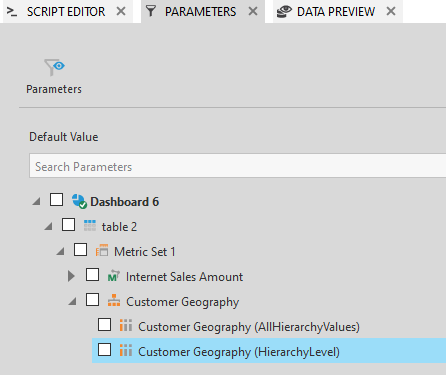Screen dimensions: 446x375
Task: Collapse the table 2 node
Action: (49, 227)
